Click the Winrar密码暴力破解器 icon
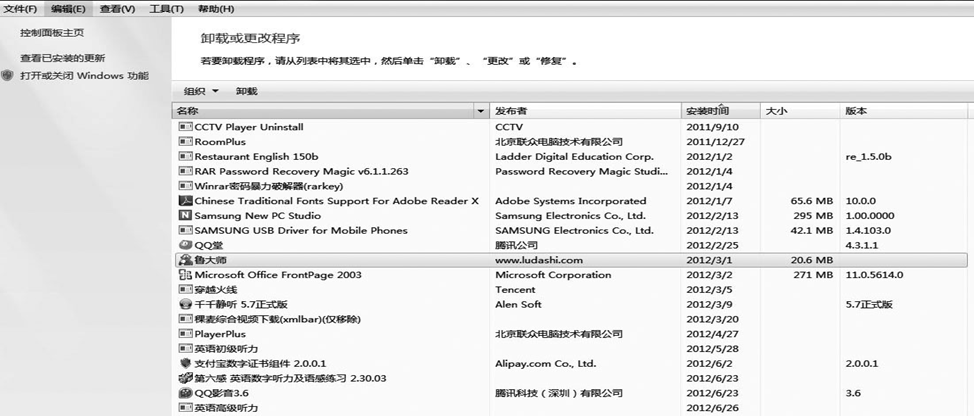The width and height of the screenshot is (974, 416). (185, 186)
